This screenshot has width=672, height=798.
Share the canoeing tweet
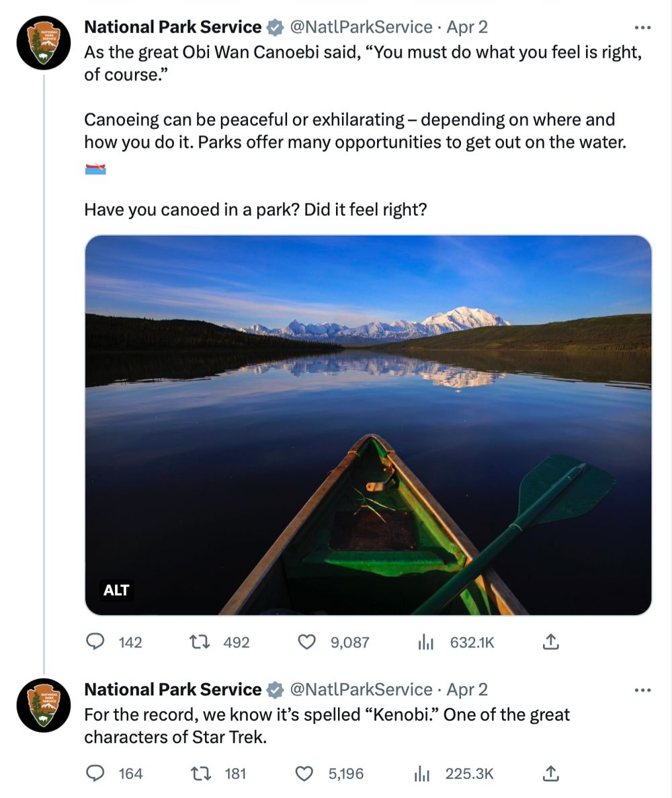tap(551, 642)
